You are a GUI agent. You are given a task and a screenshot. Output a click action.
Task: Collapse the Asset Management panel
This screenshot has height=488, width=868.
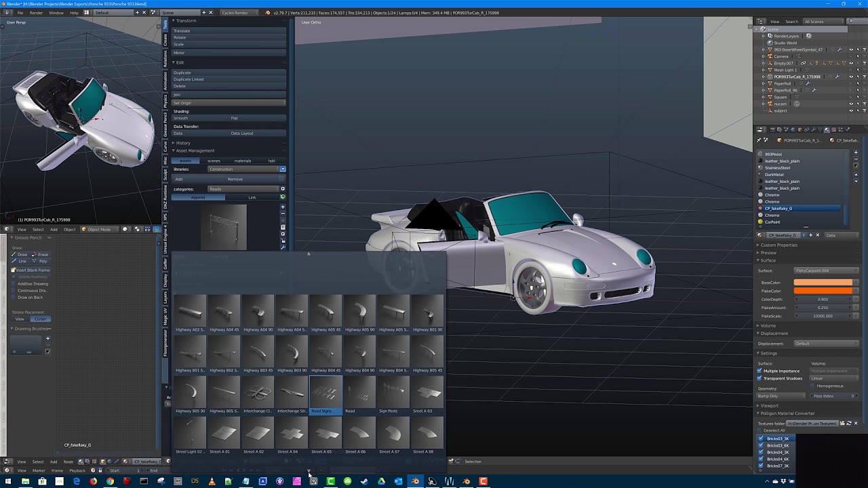195,150
